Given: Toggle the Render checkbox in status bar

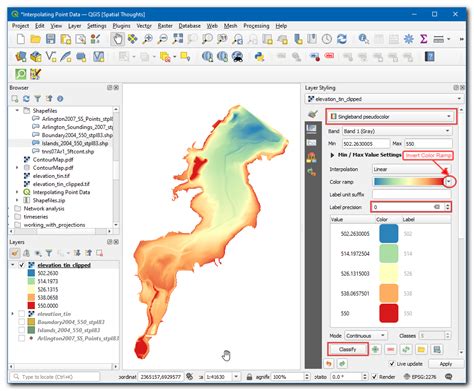Looking at the screenshot, I should coord(375,377).
